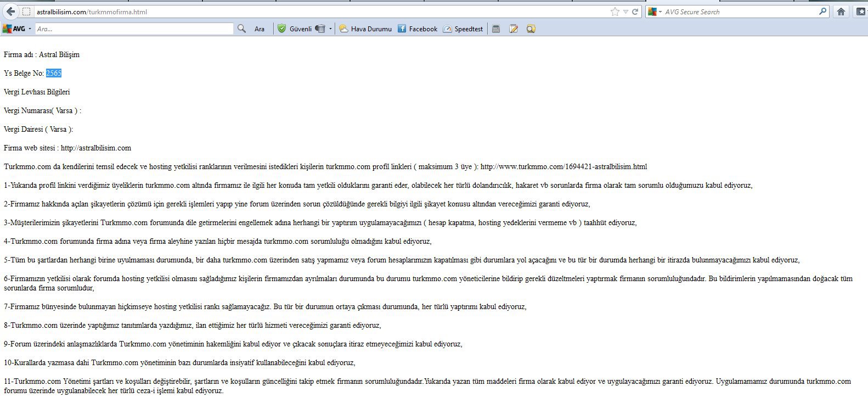868x414 pixels.
Task: Focus the AVG toolbar 'Ara...' search field
Action: 134,29
